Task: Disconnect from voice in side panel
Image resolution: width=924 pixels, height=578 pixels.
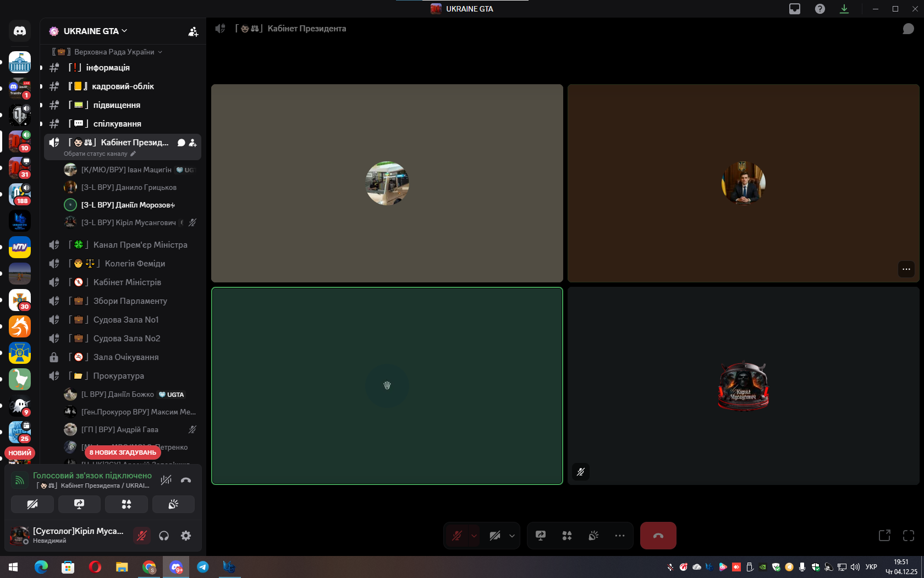Action: [186, 480]
